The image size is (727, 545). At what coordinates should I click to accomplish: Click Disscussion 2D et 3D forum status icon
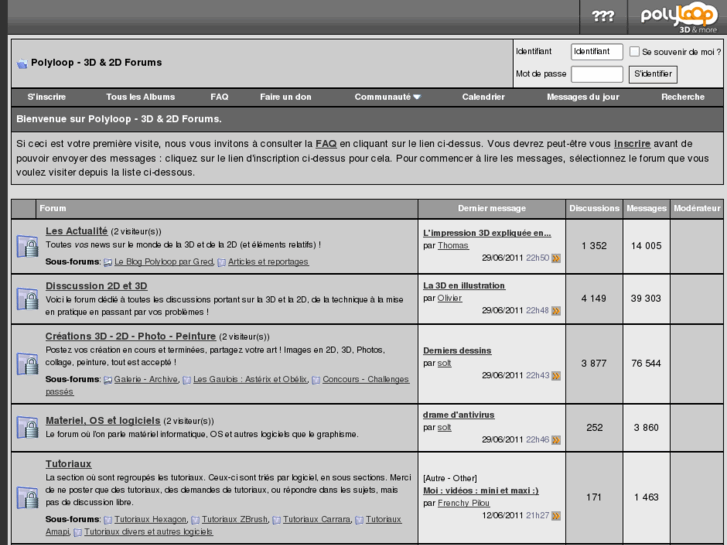click(x=28, y=299)
